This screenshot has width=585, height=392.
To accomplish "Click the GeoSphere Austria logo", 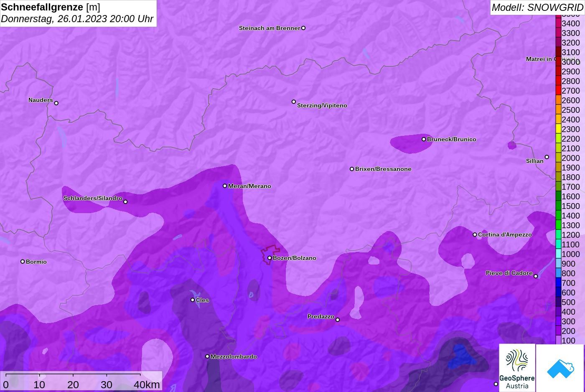I will 517,368.
